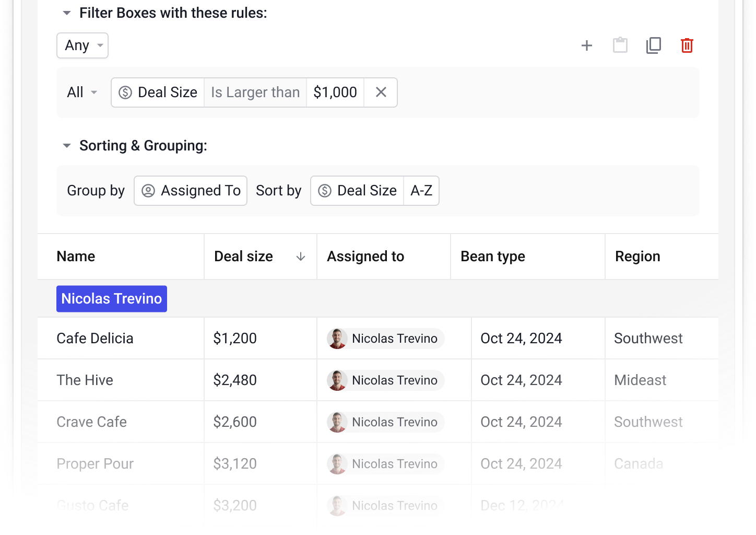Click the person icon in Assigned To grouping

(x=147, y=191)
